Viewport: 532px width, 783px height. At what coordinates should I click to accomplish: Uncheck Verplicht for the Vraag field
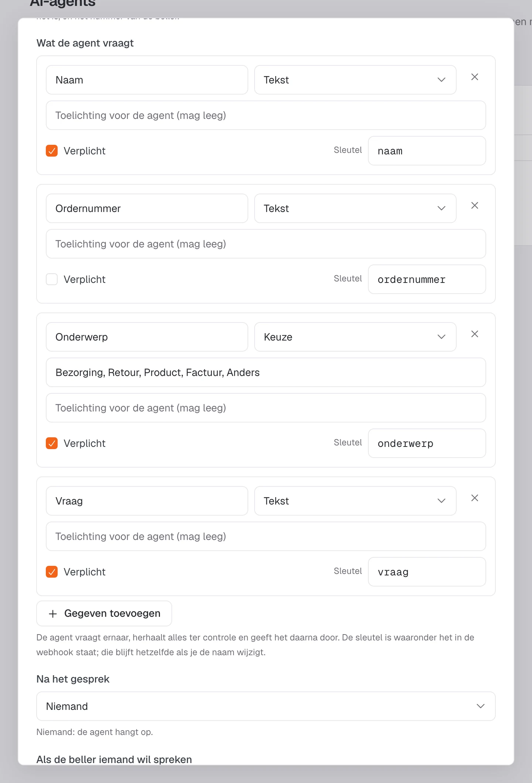click(x=52, y=572)
